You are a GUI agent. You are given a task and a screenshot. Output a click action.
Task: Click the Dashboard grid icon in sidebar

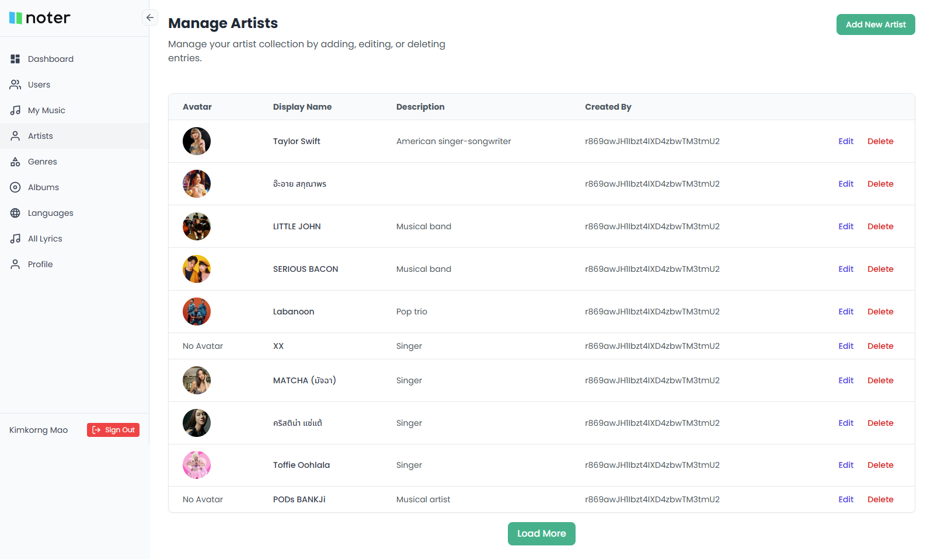pos(15,59)
